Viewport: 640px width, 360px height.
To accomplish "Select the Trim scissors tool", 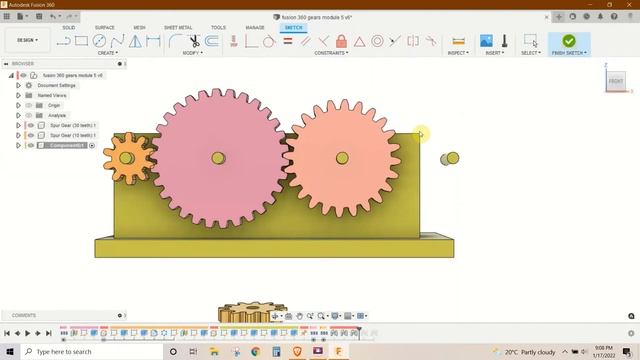I will (x=194, y=41).
